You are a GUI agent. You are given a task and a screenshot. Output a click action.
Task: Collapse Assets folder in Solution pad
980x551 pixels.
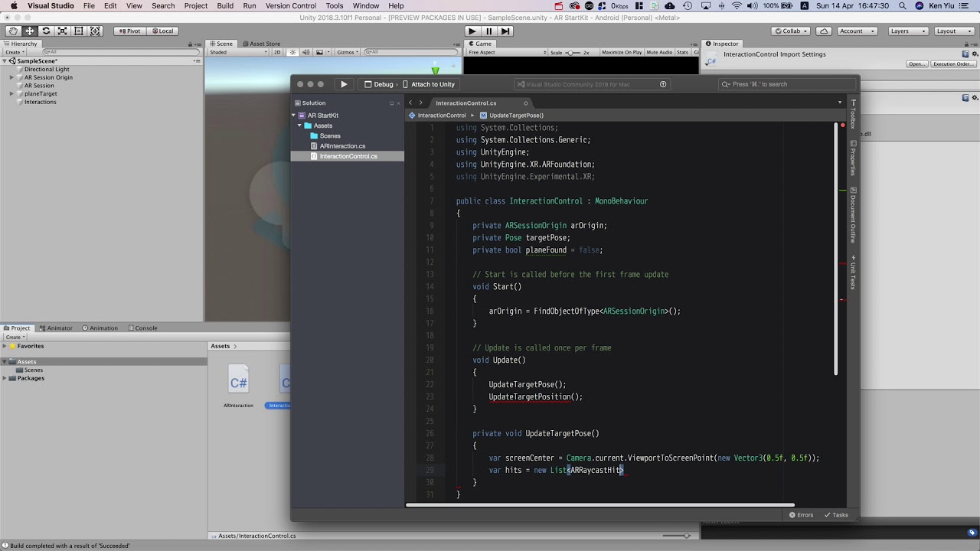click(299, 126)
